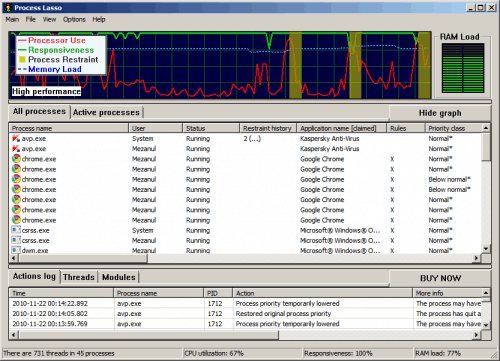Click the More info column header
This screenshot has width=500, height=361.
point(447,293)
